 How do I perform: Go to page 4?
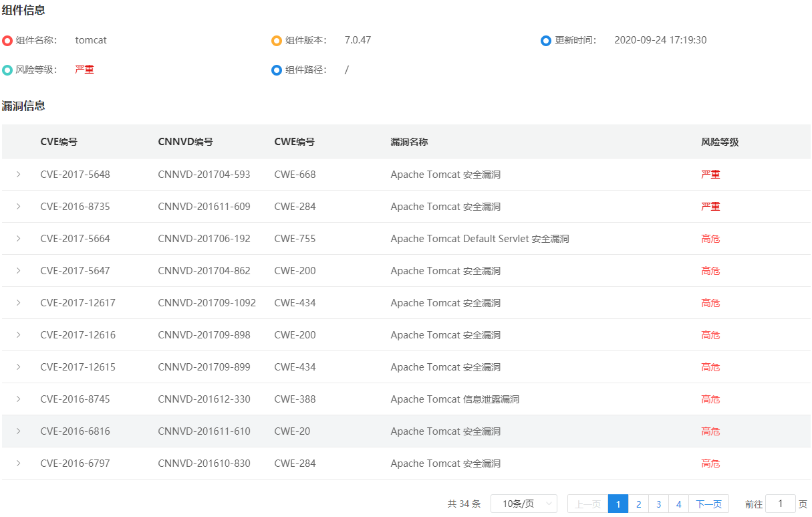click(678, 504)
